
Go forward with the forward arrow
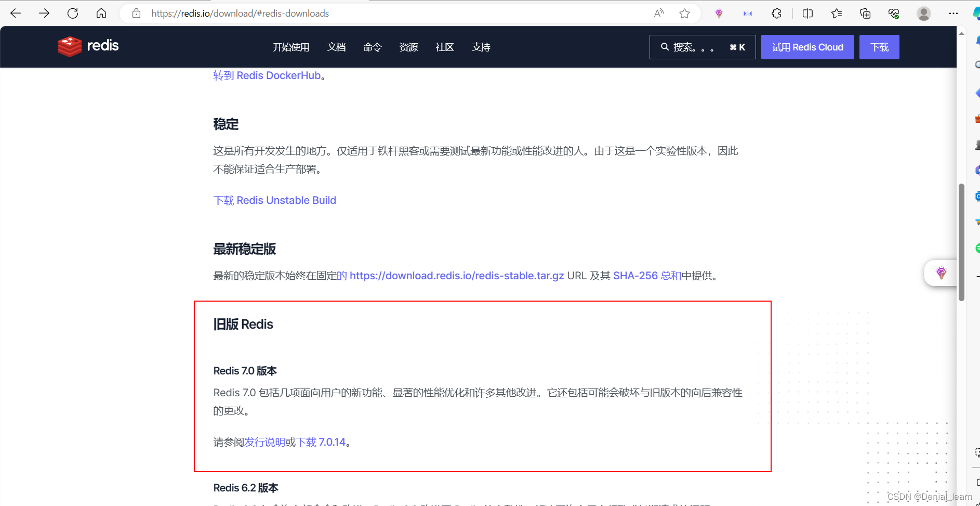44,14
